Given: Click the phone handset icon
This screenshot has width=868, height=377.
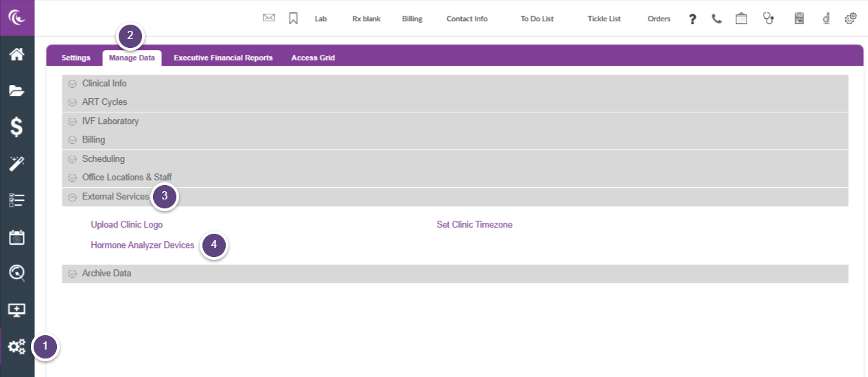Looking at the screenshot, I should pyautogui.click(x=717, y=19).
